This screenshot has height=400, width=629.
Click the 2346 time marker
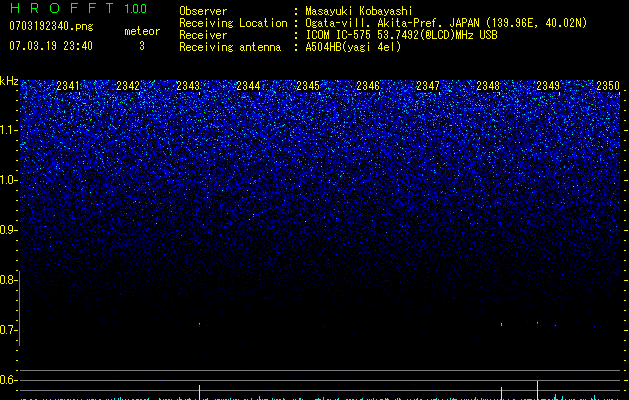(x=368, y=85)
